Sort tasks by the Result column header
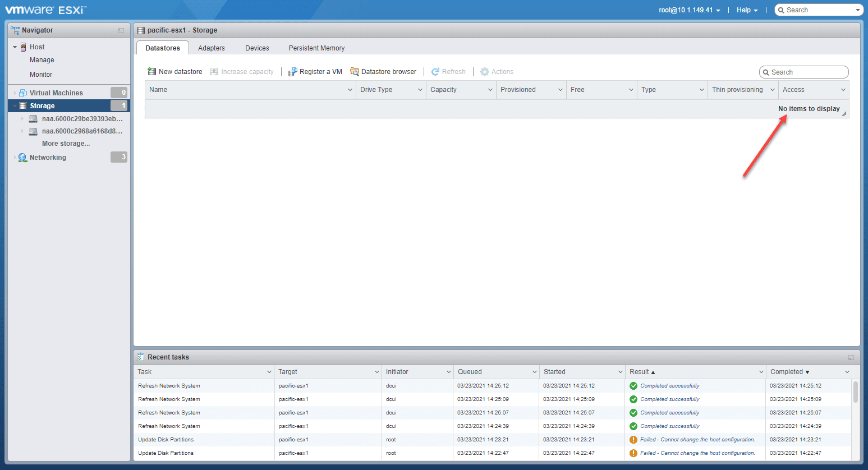This screenshot has width=868, height=470. (x=695, y=372)
